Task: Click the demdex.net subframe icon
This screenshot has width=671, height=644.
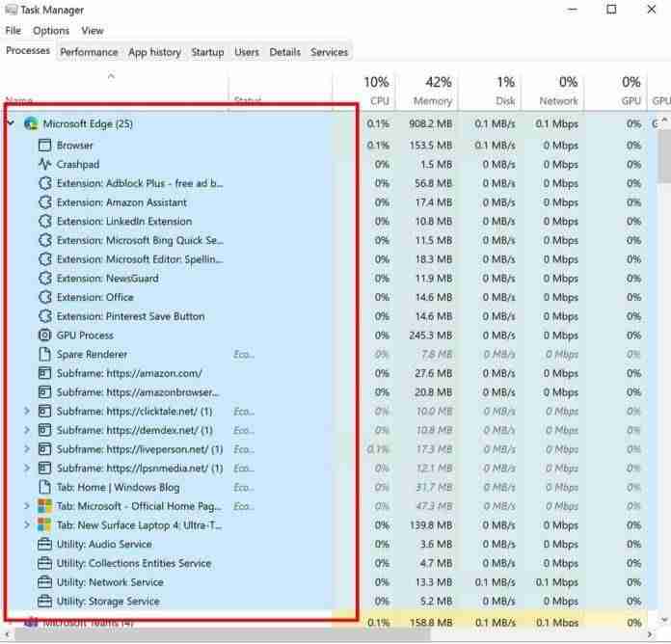Action: (44, 430)
